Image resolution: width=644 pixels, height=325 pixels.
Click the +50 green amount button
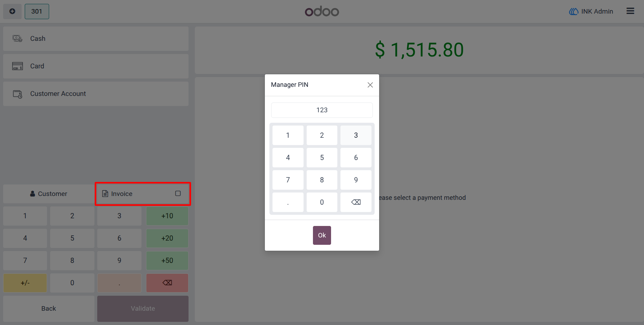(x=167, y=260)
